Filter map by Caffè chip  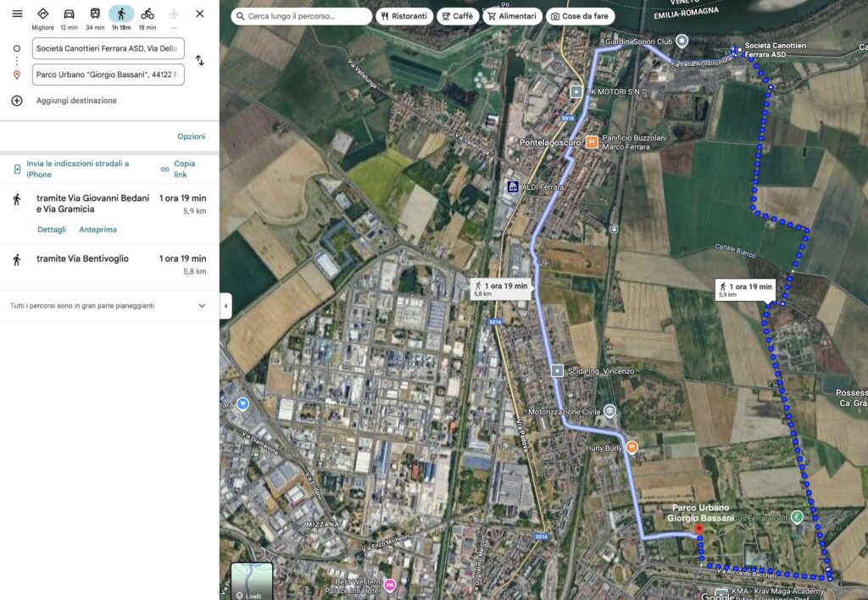[458, 16]
